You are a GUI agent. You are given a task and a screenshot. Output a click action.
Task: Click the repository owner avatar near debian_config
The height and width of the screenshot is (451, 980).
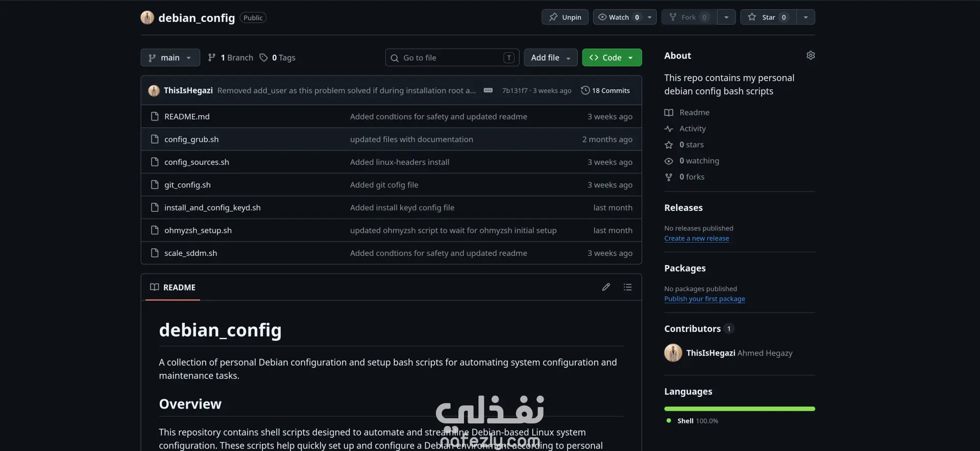point(147,17)
